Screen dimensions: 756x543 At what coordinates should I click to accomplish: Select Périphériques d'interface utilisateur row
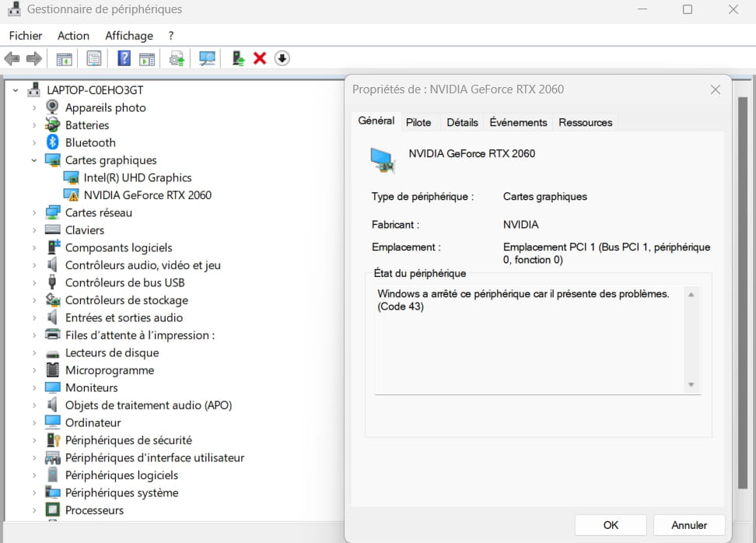145,457
